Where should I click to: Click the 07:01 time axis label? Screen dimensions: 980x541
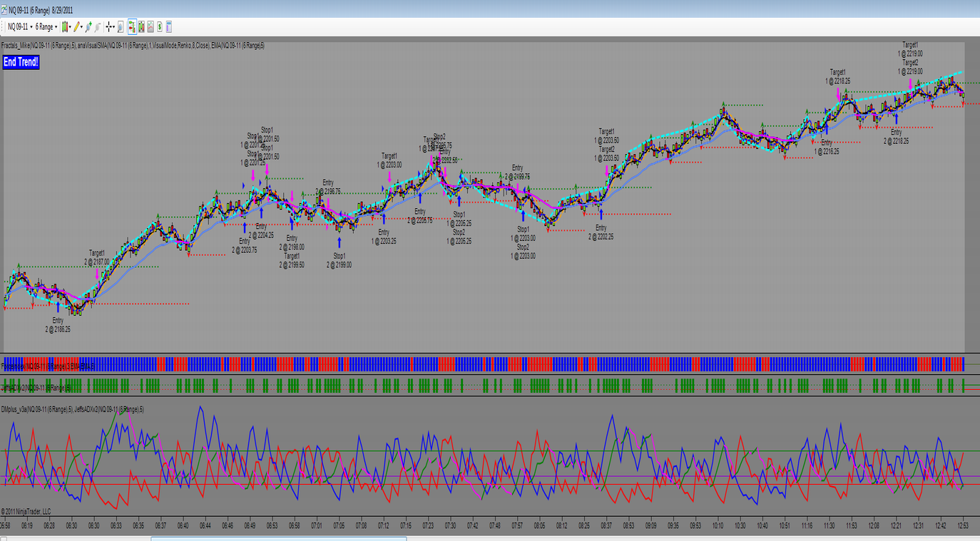click(317, 526)
